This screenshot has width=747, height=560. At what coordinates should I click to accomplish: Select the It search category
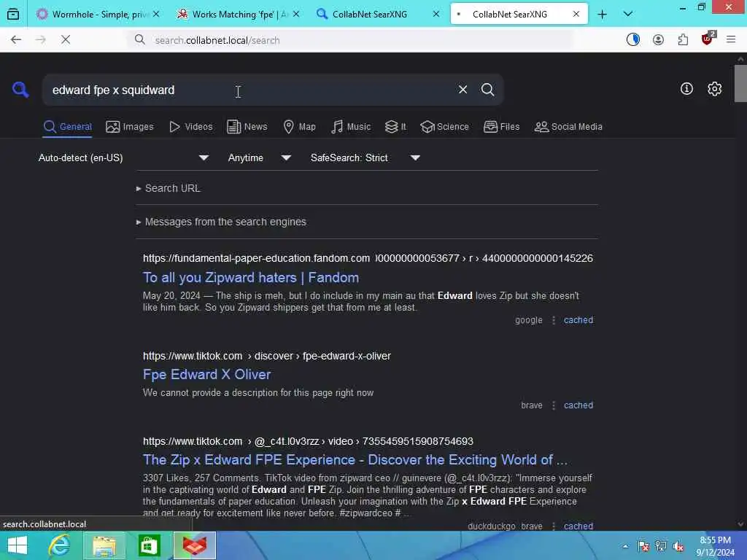(395, 127)
